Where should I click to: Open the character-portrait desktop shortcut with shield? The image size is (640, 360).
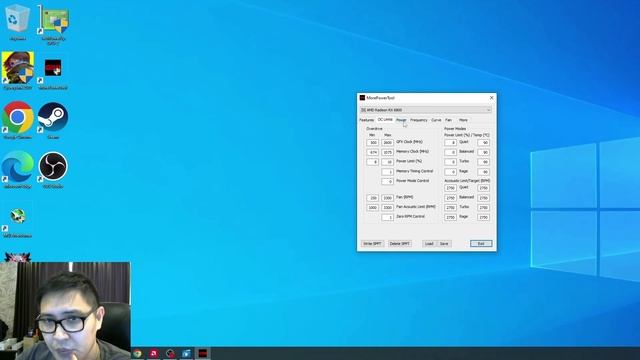[x=18, y=68]
